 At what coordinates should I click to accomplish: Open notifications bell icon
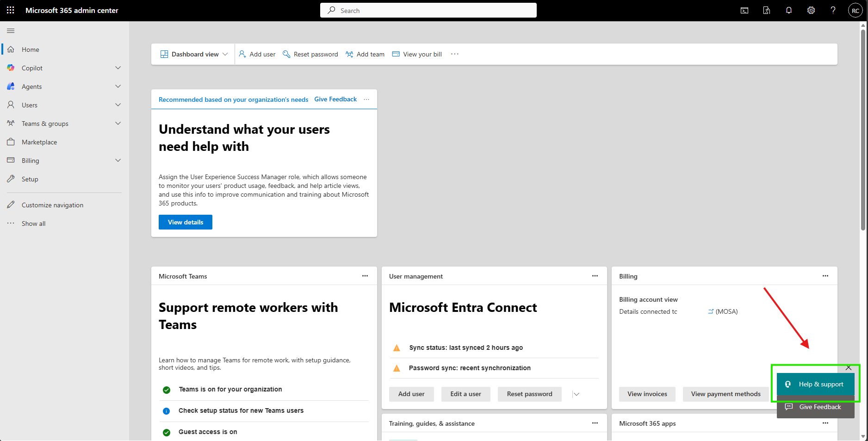(x=789, y=11)
